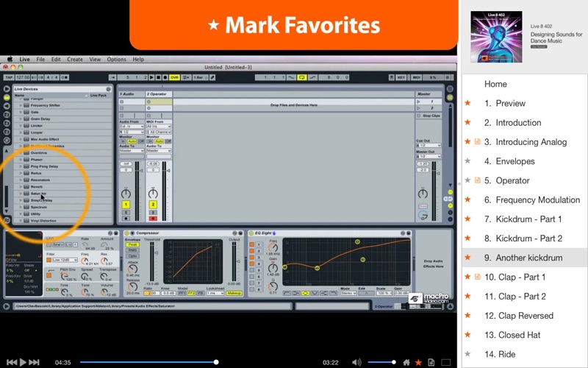Click Ableton global record button
Image resolution: width=588 pixels, height=368 pixels.
(x=165, y=77)
